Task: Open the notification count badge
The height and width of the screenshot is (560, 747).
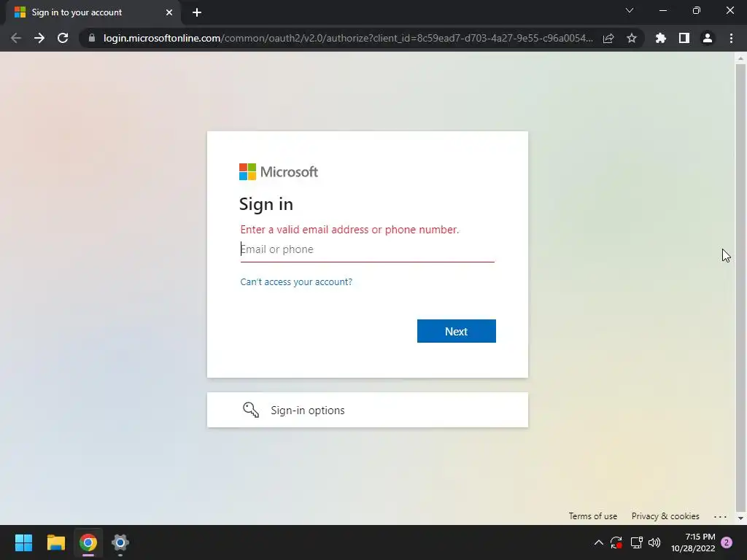Action: click(727, 542)
